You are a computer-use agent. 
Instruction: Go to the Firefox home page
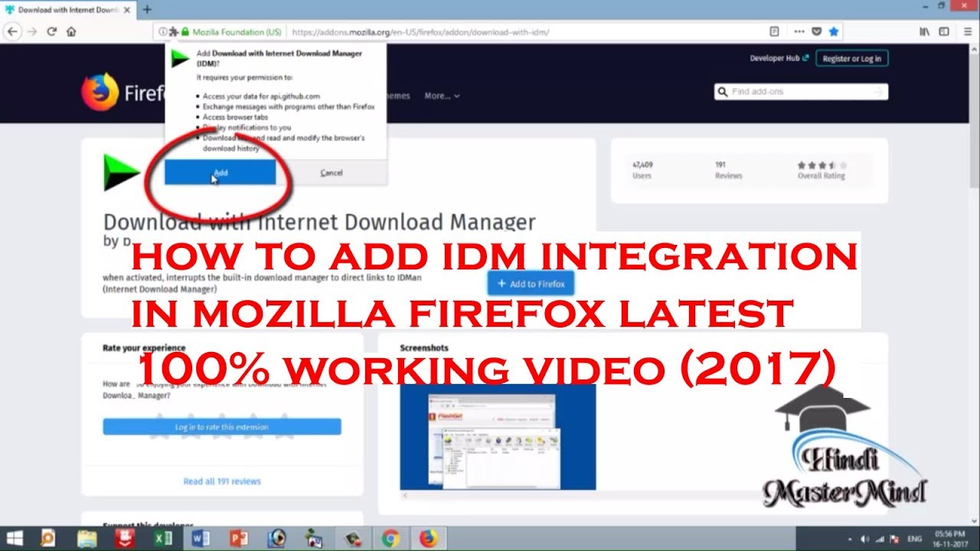[71, 31]
